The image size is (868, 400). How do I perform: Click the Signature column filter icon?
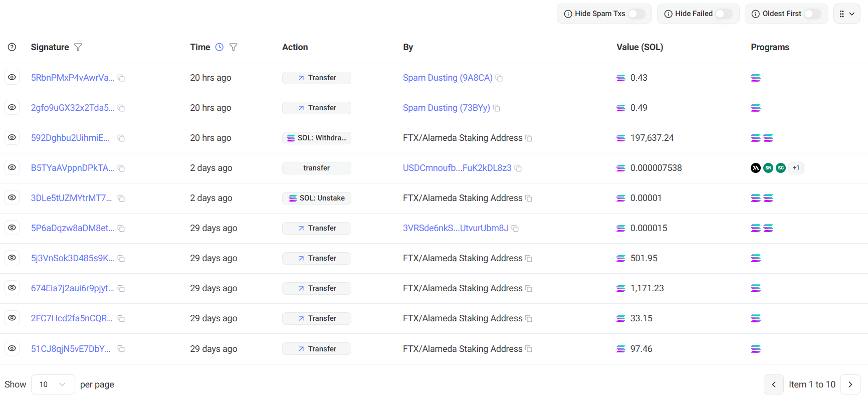[x=78, y=47]
